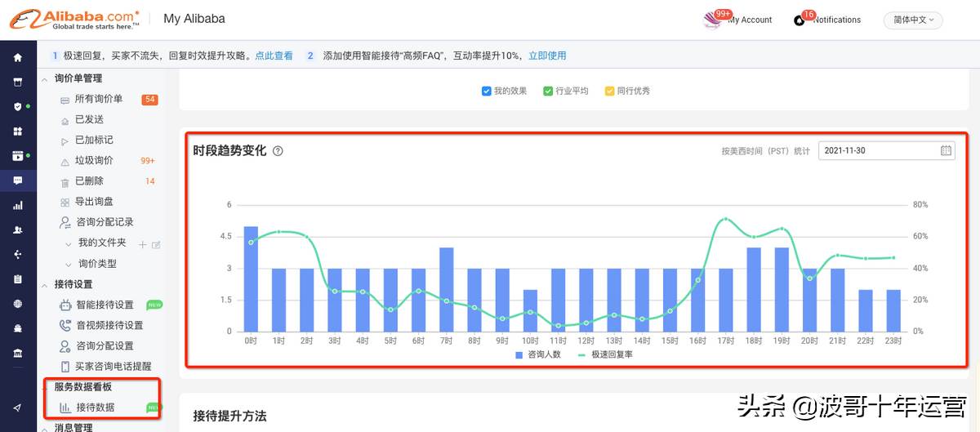
Task: Expand 询价类型 item
Action: point(69,264)
